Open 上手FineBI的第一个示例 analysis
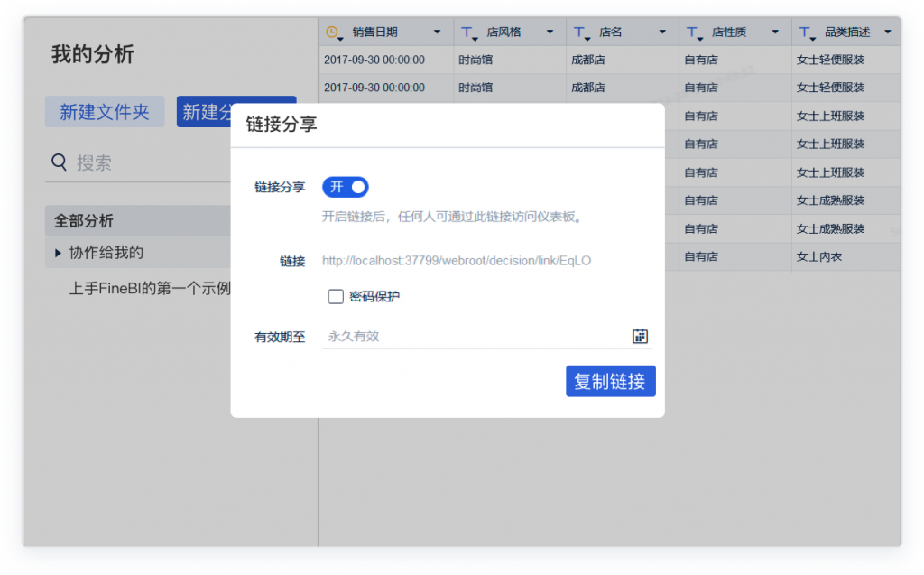 click(150, 288)
